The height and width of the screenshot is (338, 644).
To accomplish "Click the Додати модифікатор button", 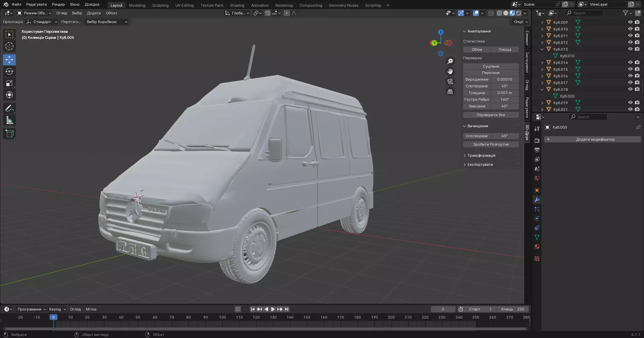I will point(592,139).
